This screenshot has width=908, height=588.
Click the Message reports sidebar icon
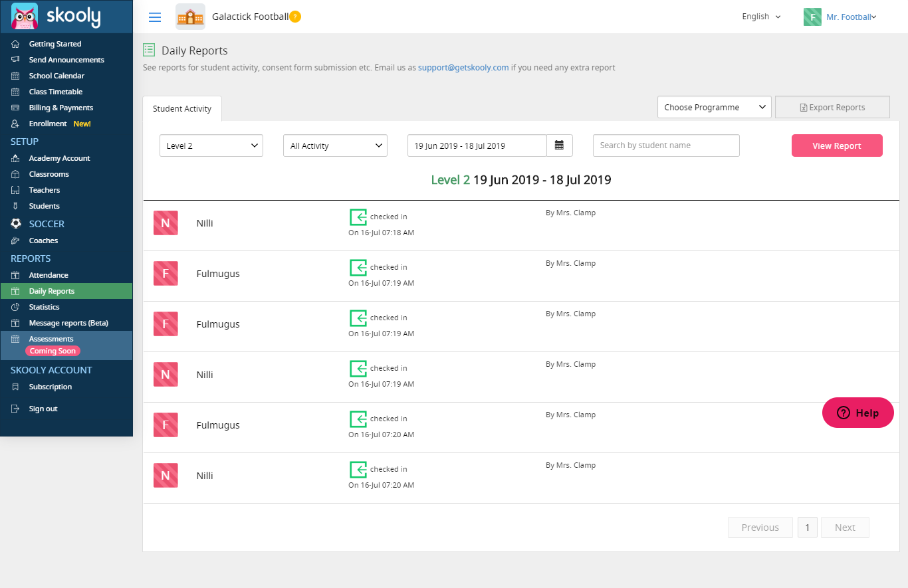15,323
